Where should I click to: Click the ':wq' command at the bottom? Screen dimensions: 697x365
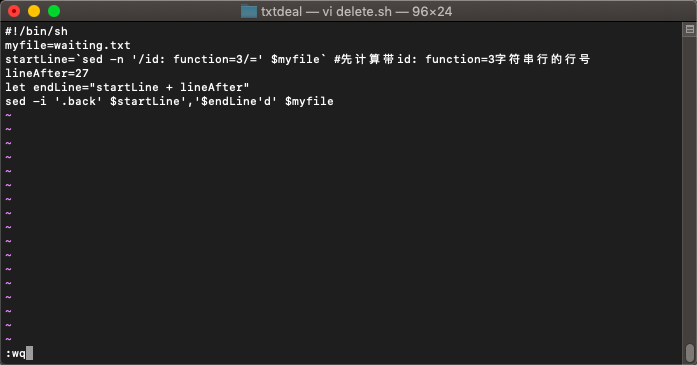point(16,354)
